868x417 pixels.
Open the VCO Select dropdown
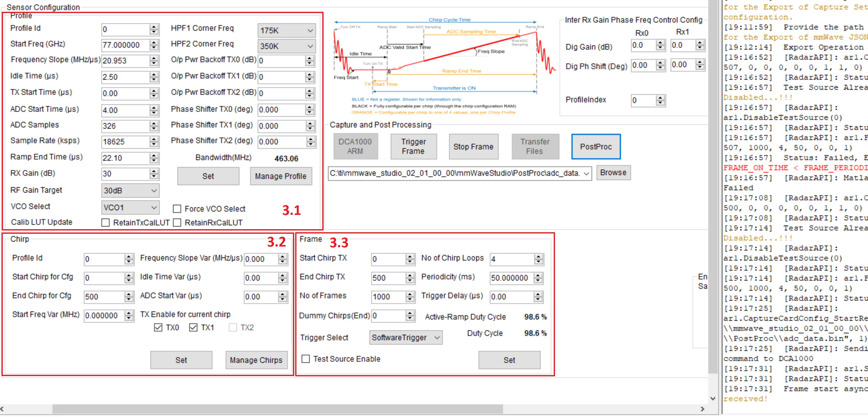[130, 207]
